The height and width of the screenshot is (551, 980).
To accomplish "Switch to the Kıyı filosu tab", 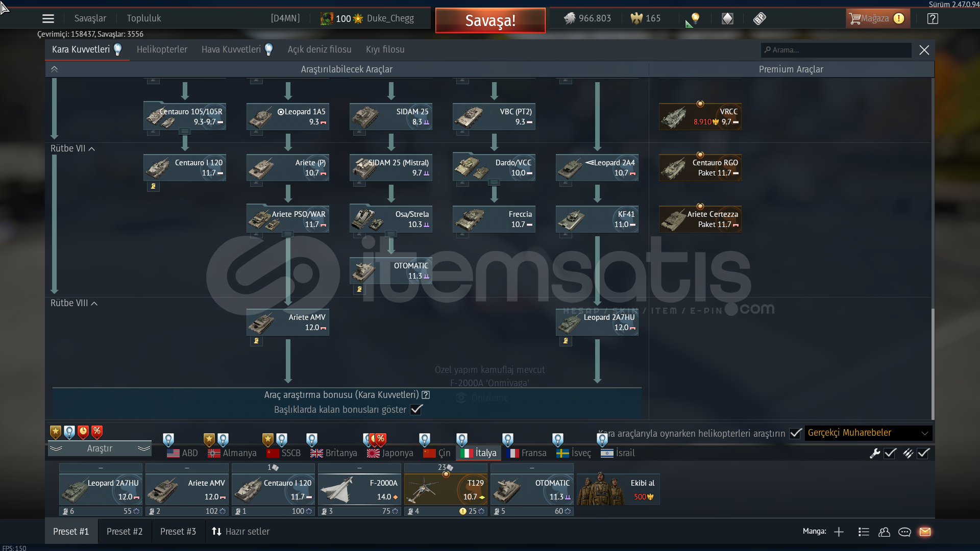I will click(385, 49).
